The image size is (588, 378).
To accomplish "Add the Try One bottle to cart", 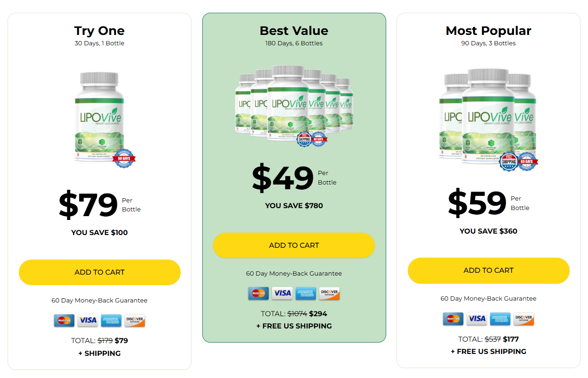I will tap(99, 272).
